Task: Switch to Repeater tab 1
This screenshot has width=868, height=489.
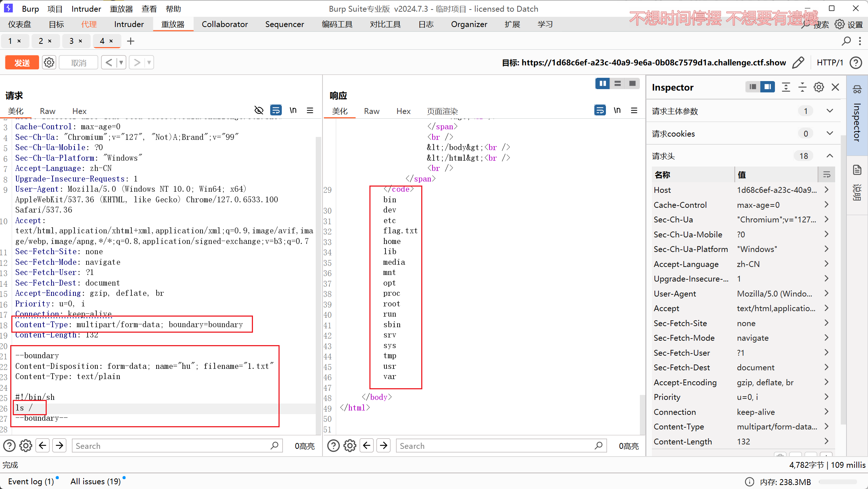Action: (x=10, y=41)
